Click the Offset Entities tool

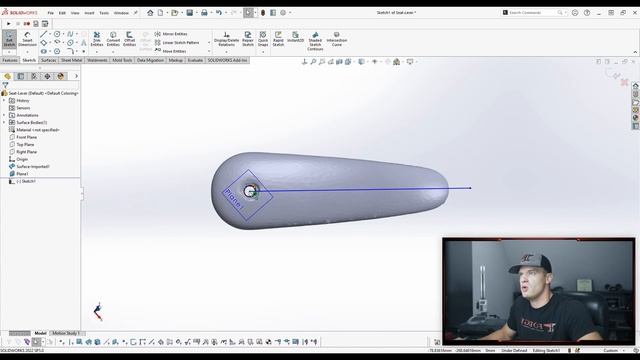[129, 40]
